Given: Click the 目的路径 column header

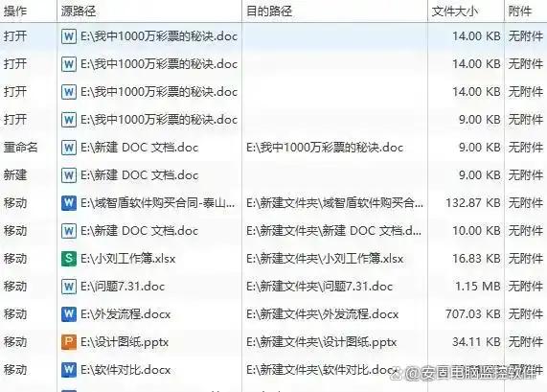Looking at the screenshot, I should tap(334, 12).
